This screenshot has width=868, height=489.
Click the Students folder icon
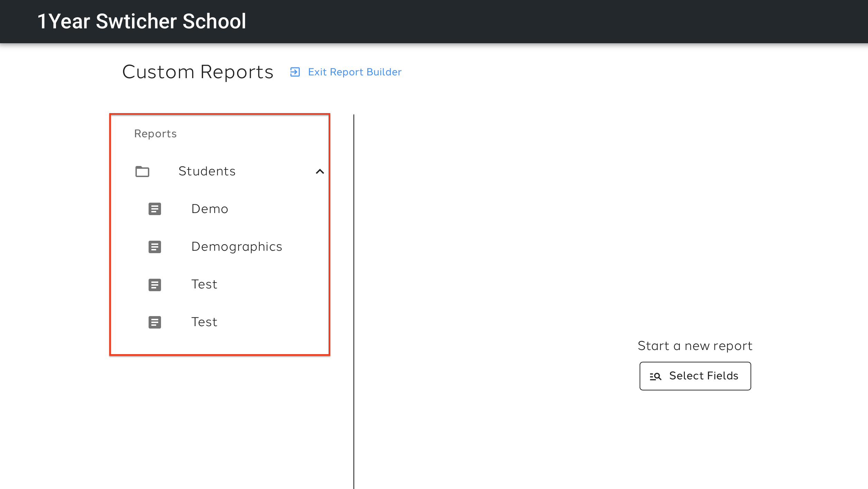point(142,172)
